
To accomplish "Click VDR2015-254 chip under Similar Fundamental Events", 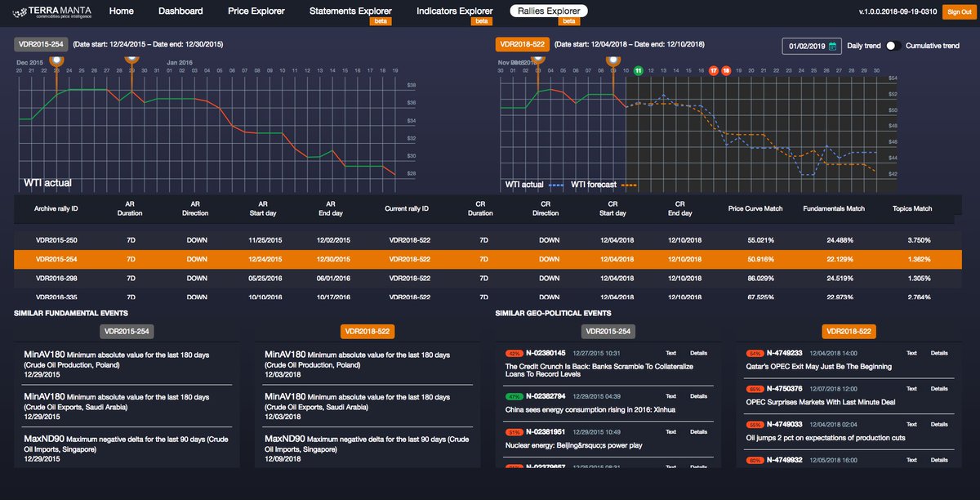I will click(127, 332).
